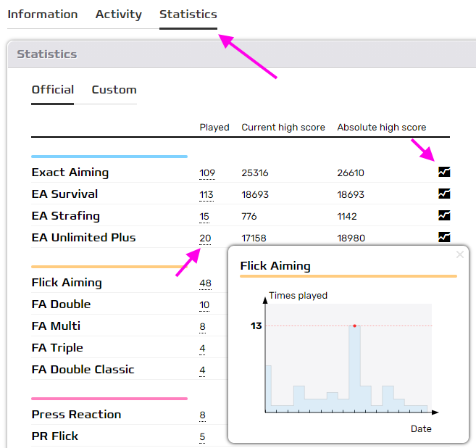Open chart icon for EA Survival row
This screenshot has height=448, width=476.
[444, 194]
